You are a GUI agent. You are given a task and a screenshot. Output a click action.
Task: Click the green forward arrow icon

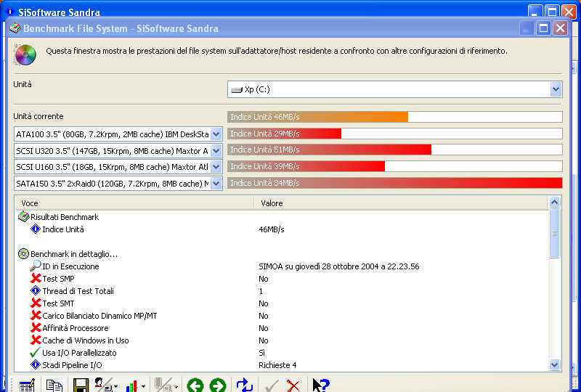[218, 385]
